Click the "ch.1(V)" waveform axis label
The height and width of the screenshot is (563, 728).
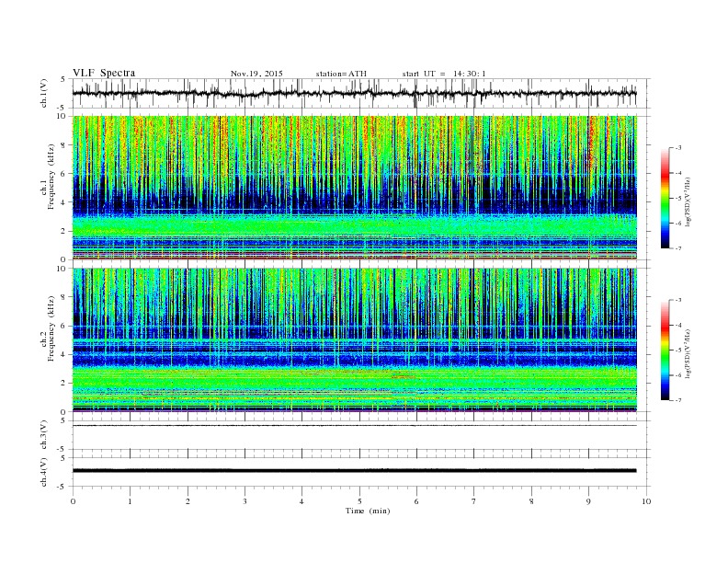(x=44, y=93)
